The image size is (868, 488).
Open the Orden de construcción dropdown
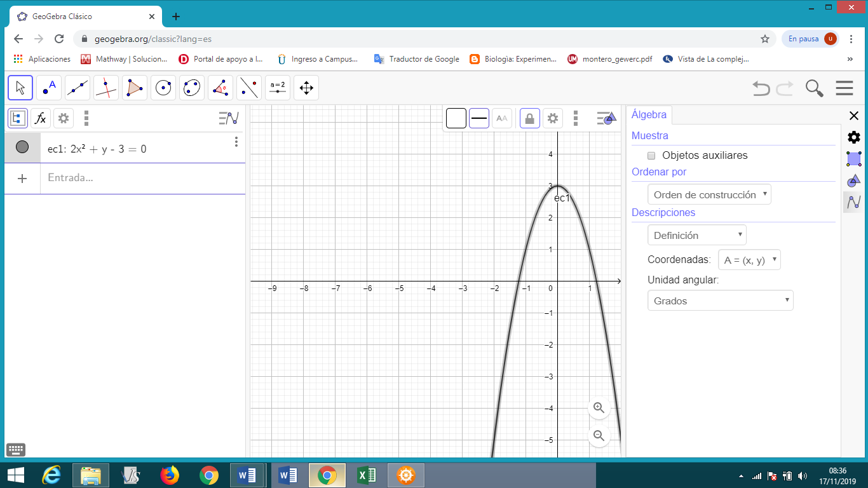(709, 194)
